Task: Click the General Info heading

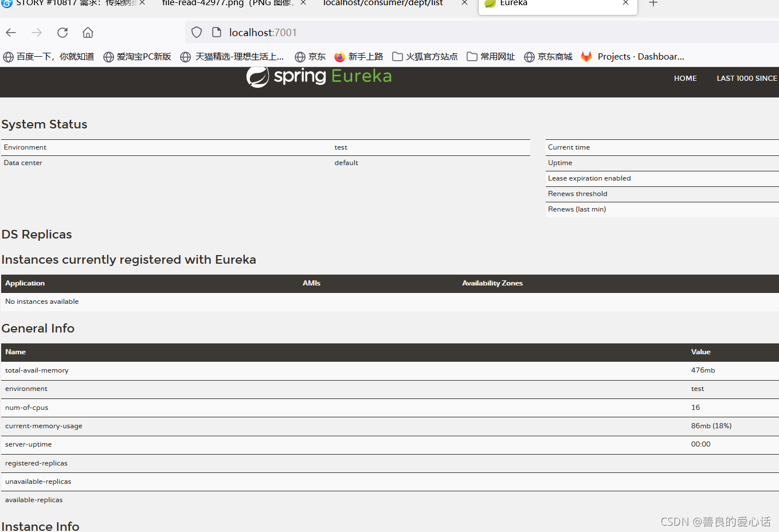Action: 38,328
